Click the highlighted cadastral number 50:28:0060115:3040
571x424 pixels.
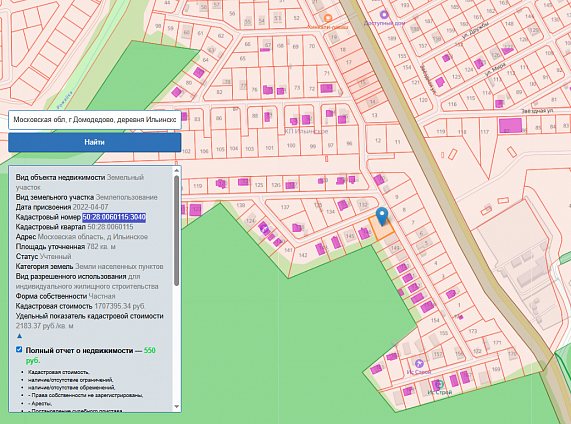coord(114,217)
